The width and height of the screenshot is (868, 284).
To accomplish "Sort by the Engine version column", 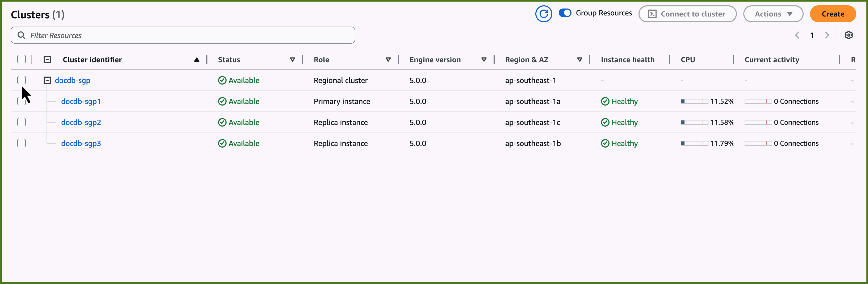I will tap(483, 60).
